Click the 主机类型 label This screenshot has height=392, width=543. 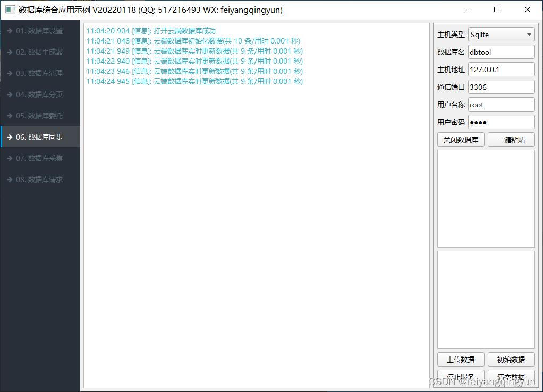pyautogui.click(x=451, y=35)
